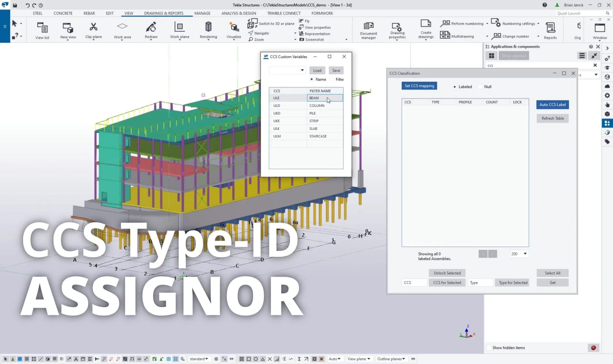Expand Perform numbering dropdown arrow

[x=487, y=24]
